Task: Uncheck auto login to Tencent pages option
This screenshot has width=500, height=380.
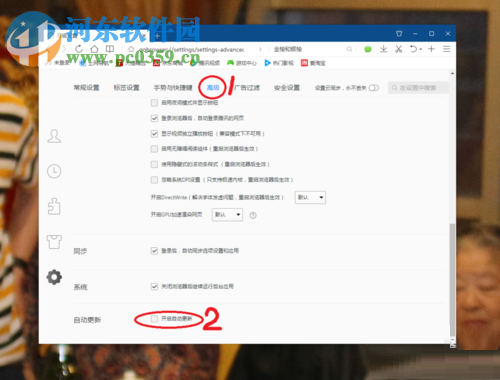Action: click(x=154, y=118)
